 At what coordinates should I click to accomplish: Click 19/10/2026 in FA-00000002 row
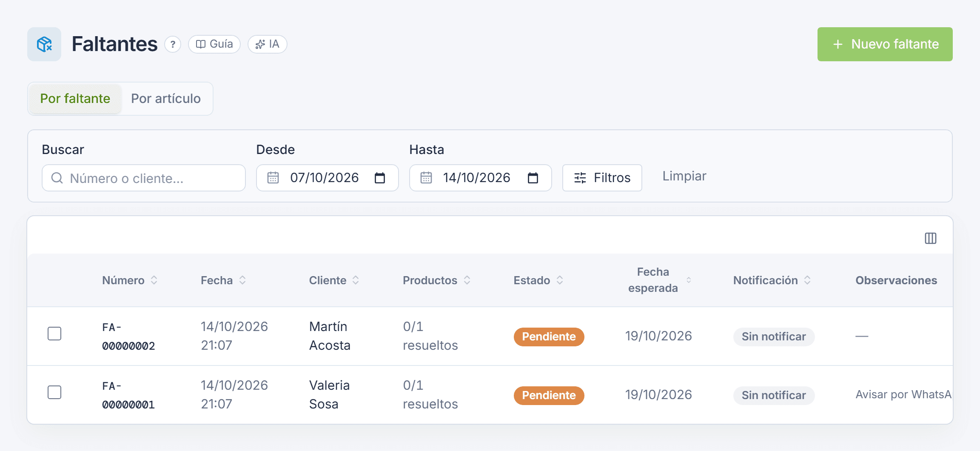(x=658, y=336)
